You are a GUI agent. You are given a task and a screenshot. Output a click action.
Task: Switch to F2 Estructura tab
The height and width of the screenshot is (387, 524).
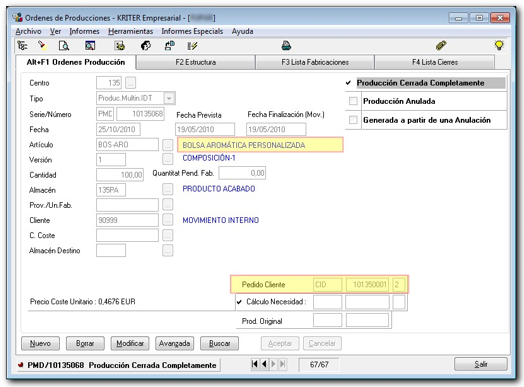point(196,62)
